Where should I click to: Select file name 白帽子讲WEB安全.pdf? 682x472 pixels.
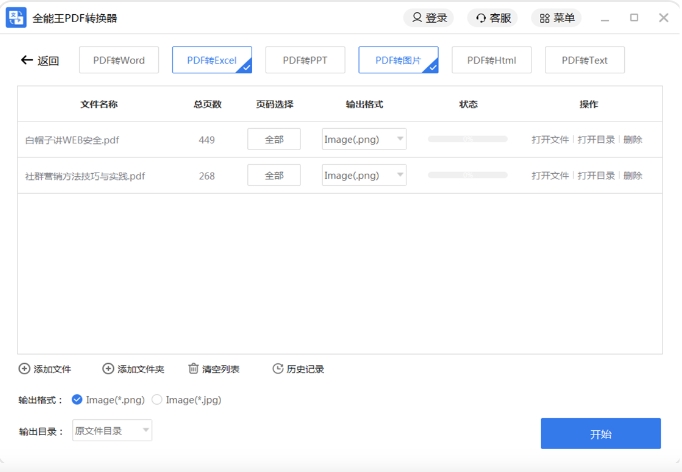point(72,140)
